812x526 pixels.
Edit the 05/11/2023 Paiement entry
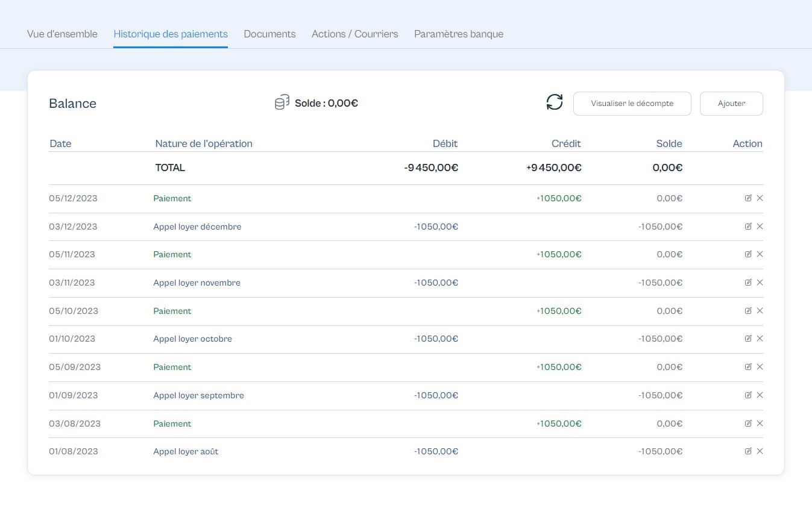pyautogui.click(x=748, y=254)
